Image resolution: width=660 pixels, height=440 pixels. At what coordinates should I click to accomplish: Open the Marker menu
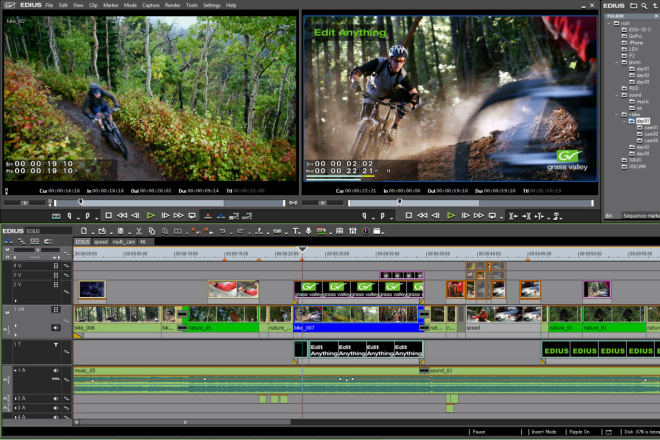click(111, 5)
